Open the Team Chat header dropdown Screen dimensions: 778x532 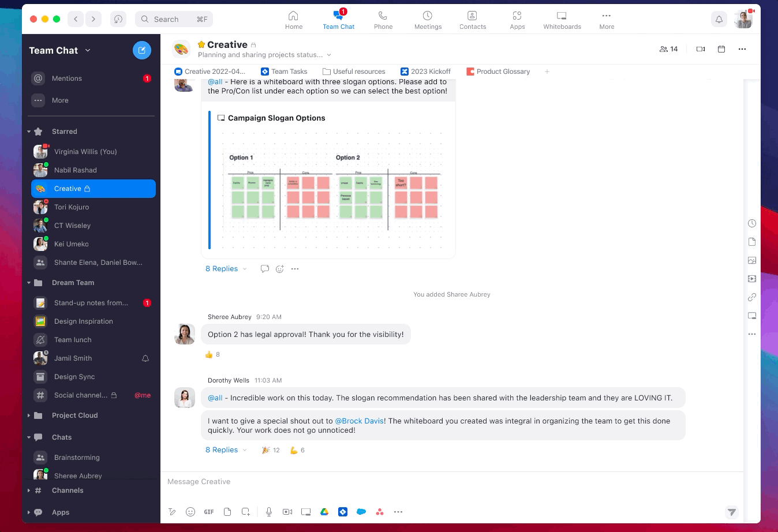coord(88,50)
